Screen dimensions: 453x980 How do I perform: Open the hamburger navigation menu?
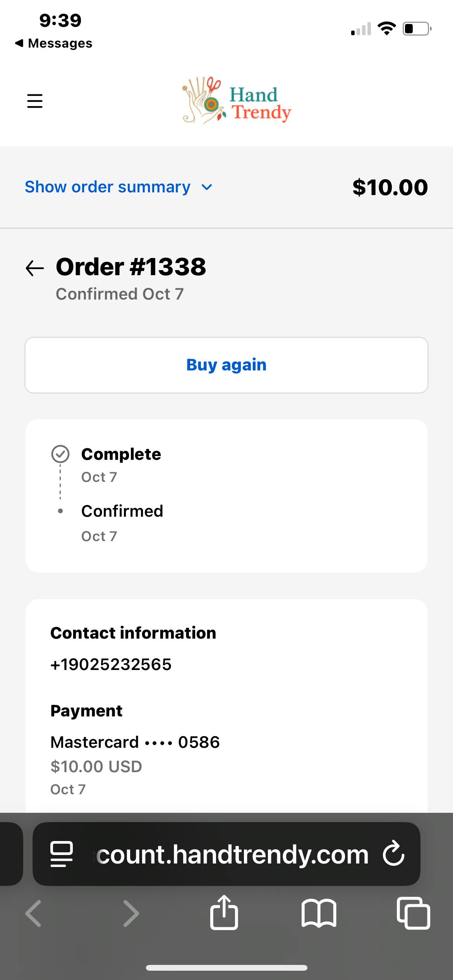pos(35,101)
